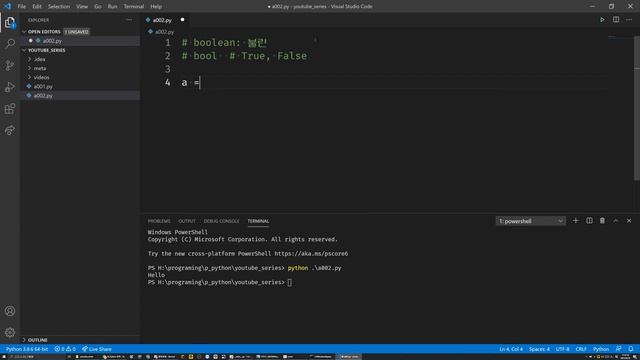Click the errors and warnings status indicator

click(x=65, y=349)
